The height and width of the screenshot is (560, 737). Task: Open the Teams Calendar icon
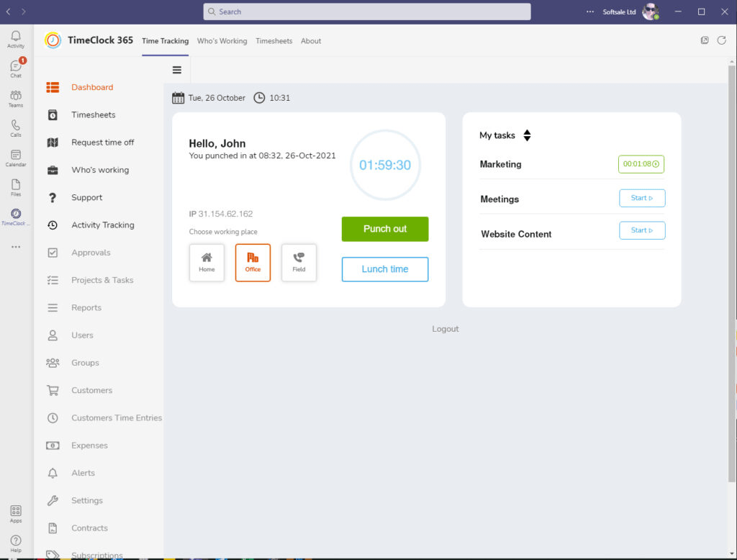click(16, 158)
